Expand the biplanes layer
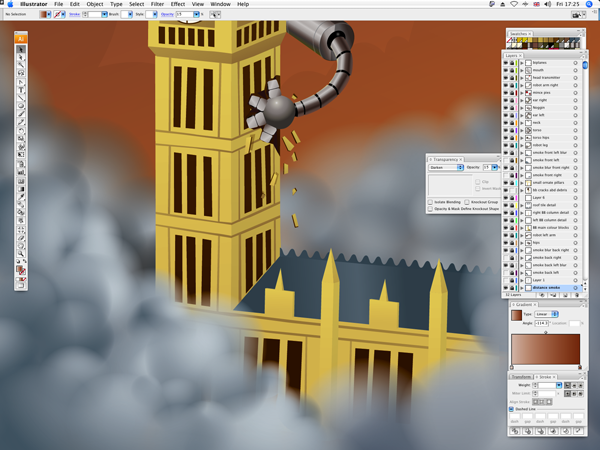The width and height of the screenshot is (600, 450). [x=522, y=63]
